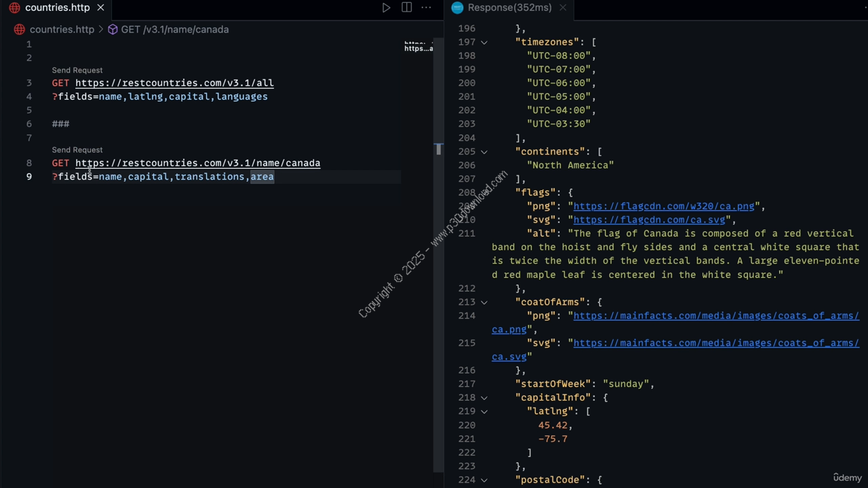
Task: Collapse the "timezones" array at line 197
Action: point(484,42)
